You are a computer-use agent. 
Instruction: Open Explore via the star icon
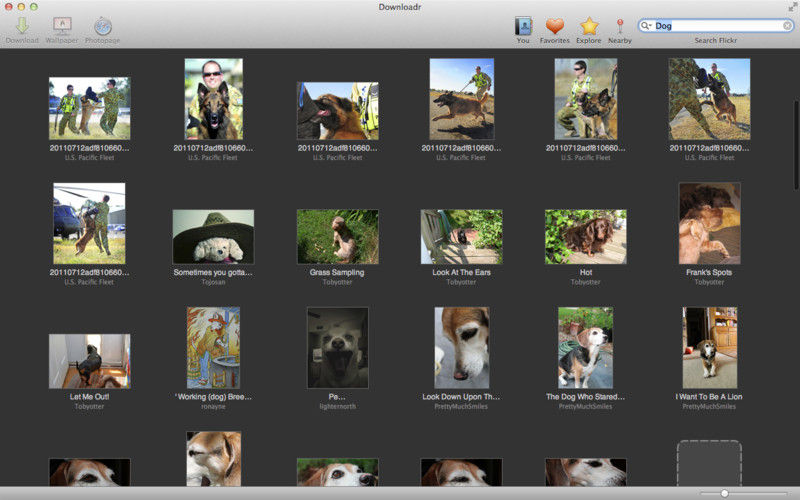(x=589, y=26)
